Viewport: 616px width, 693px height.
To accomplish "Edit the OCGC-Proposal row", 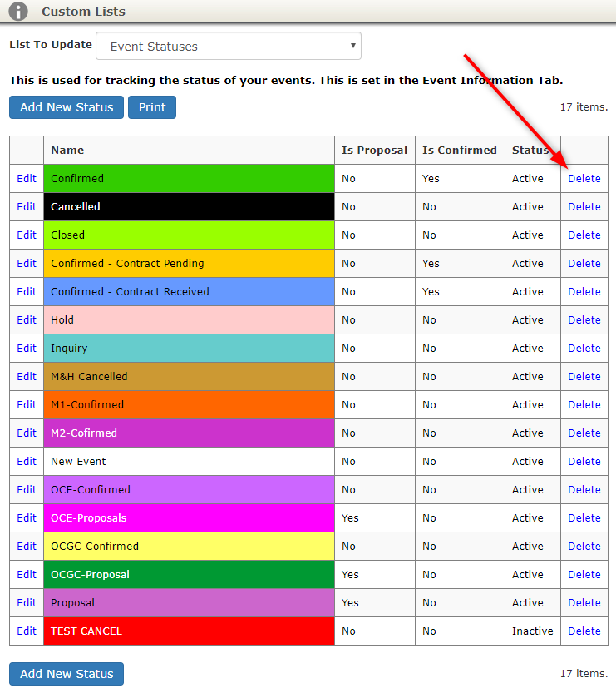I will tap(27, 575).
